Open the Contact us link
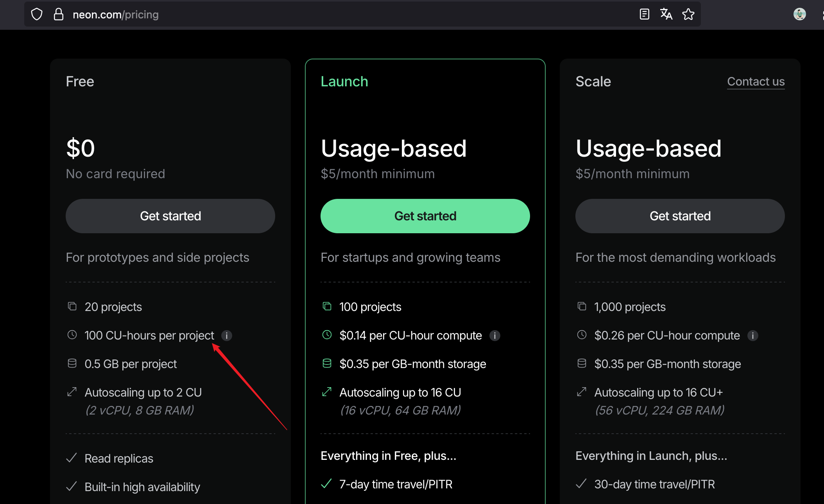 pyautogui.click(x=756, y=82)
